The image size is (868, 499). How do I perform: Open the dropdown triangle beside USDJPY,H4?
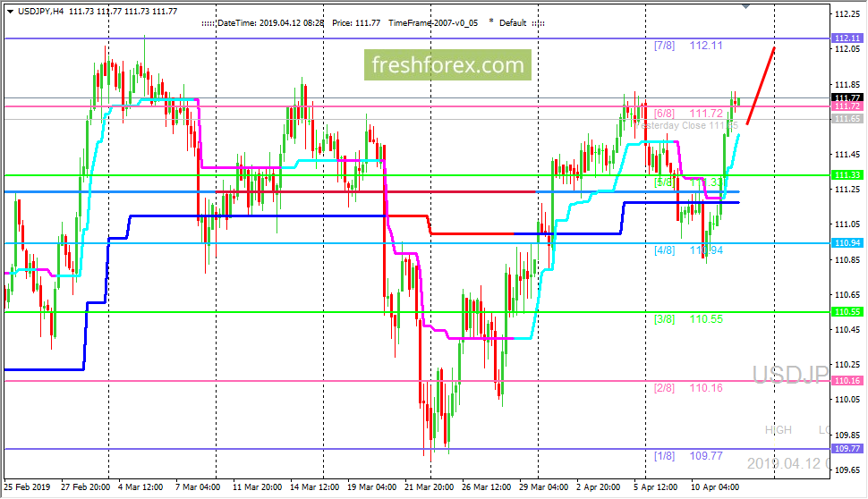click(10, 11)
